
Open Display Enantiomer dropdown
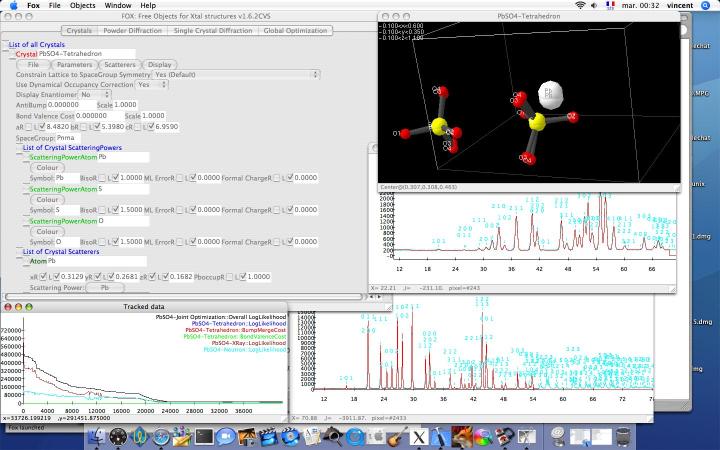[x=95, y=95]
